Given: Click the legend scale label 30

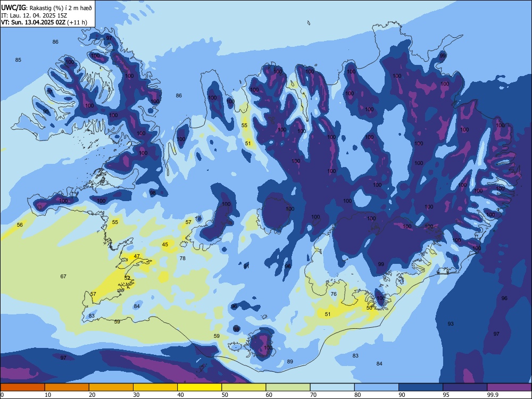Looking at the screenshot, I should 136,395.
